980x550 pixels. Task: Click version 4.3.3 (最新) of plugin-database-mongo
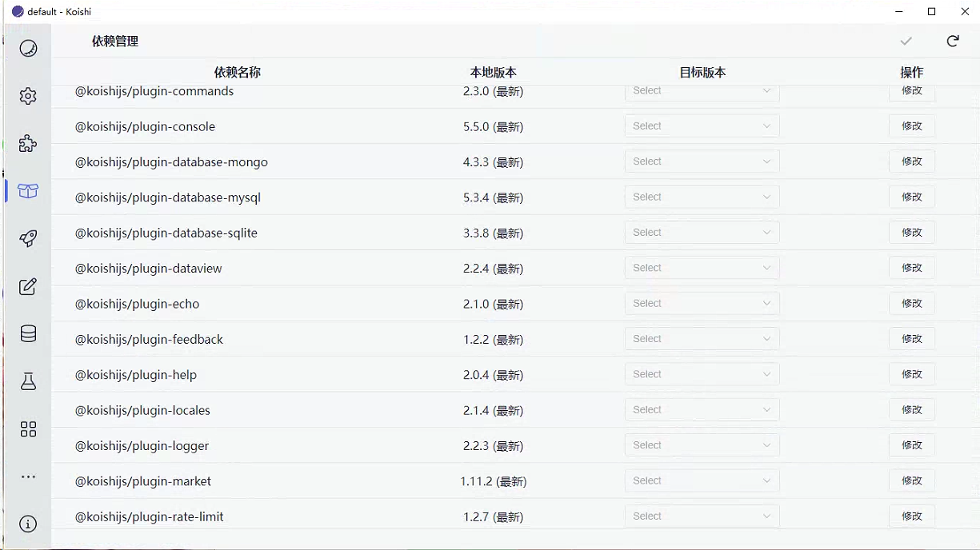coord(493,162)
